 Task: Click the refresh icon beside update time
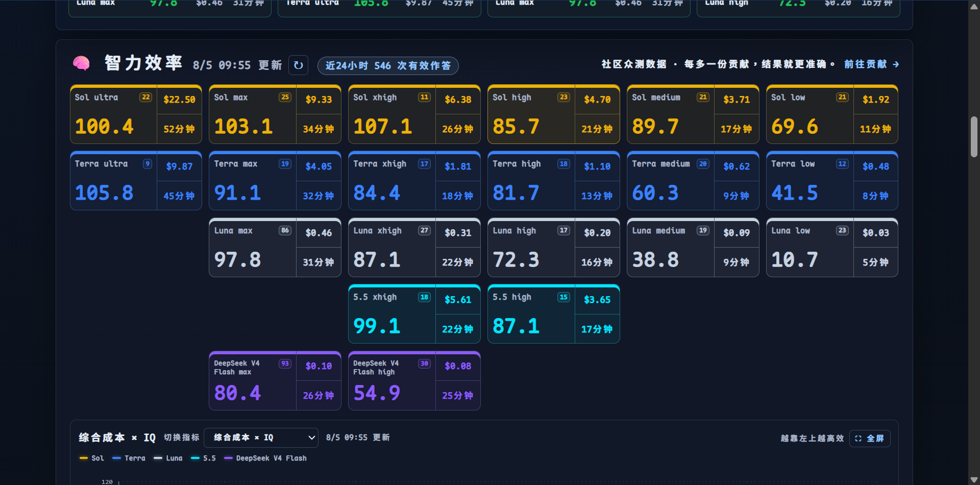pos(298,65)
